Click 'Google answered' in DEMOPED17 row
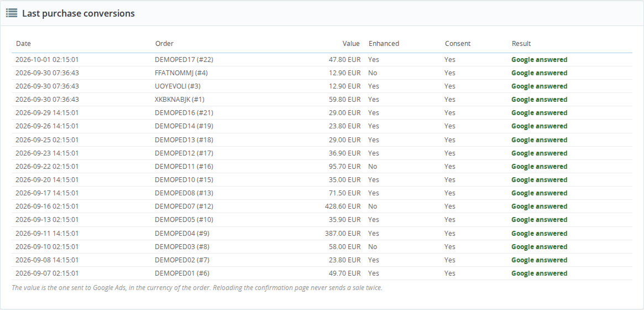 click(540, 60)
